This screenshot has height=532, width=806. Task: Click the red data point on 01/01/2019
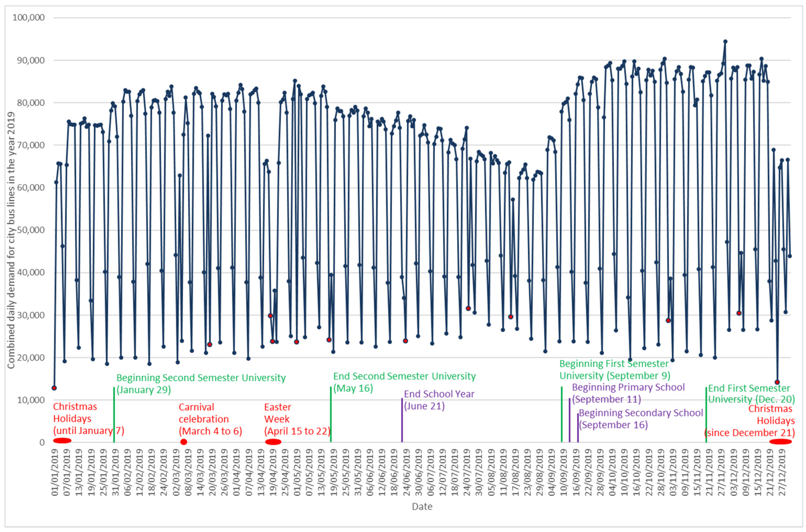pos(54,388)
